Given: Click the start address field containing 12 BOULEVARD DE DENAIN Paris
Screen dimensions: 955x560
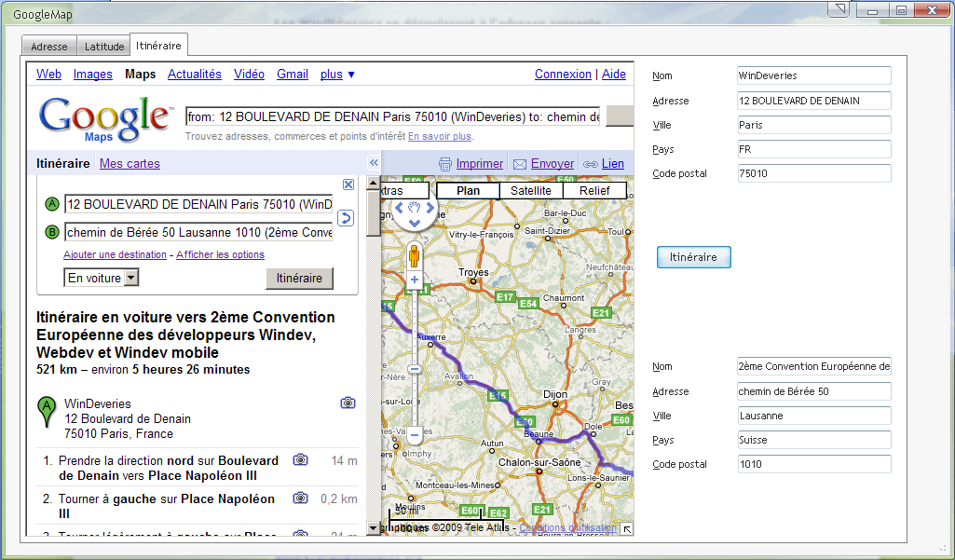Looking at the screenshot, I should pos(198,204).
